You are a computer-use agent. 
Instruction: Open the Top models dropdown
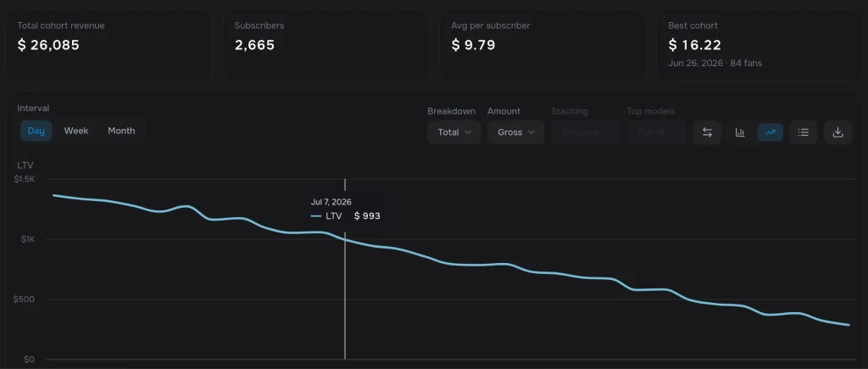click(x=656, y=132)
